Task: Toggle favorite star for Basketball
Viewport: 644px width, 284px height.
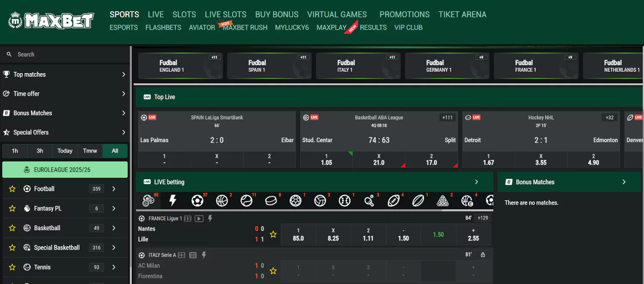Action: [12, 228]
